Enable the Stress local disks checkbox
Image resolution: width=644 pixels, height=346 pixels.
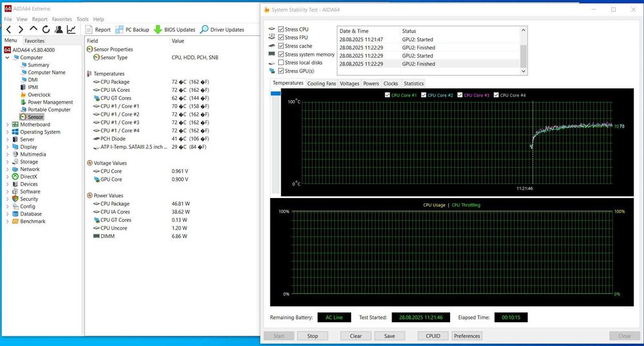[281, 62]
